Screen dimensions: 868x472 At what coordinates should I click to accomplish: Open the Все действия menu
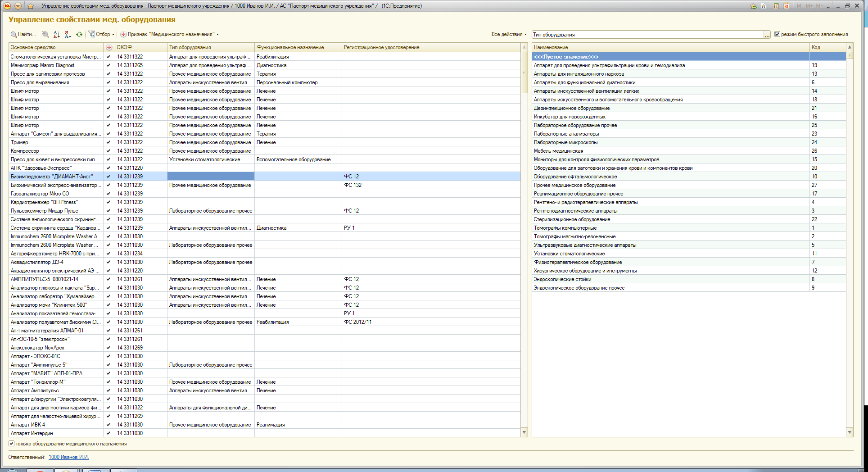[x=509, y=34]
